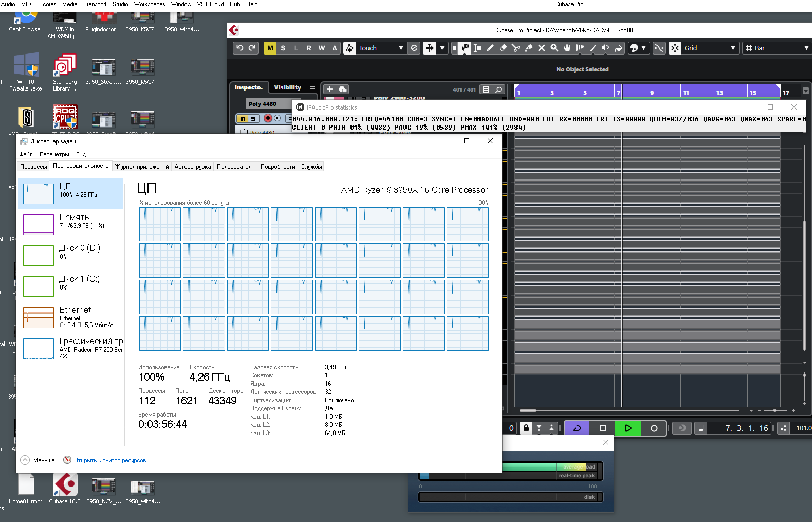Click the Открыть монитор ресурсов link

[x=110, y=460]
